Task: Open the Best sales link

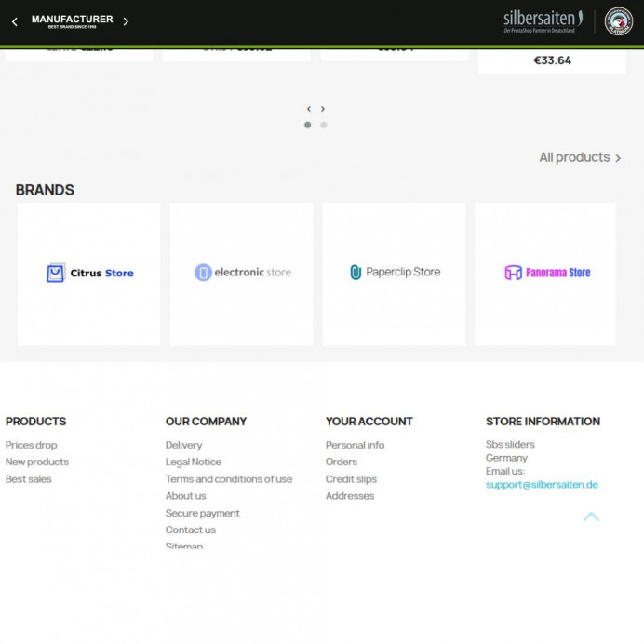Action: (x=28, y=479)
